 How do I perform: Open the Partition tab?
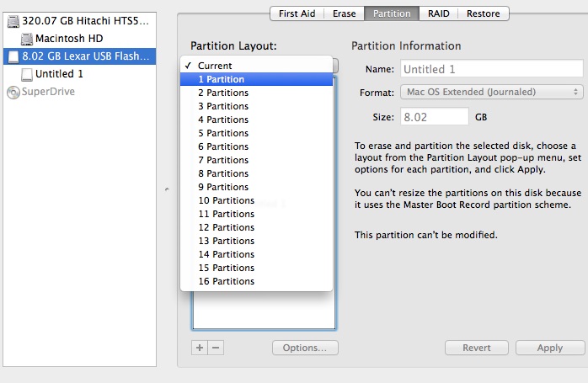392,13
